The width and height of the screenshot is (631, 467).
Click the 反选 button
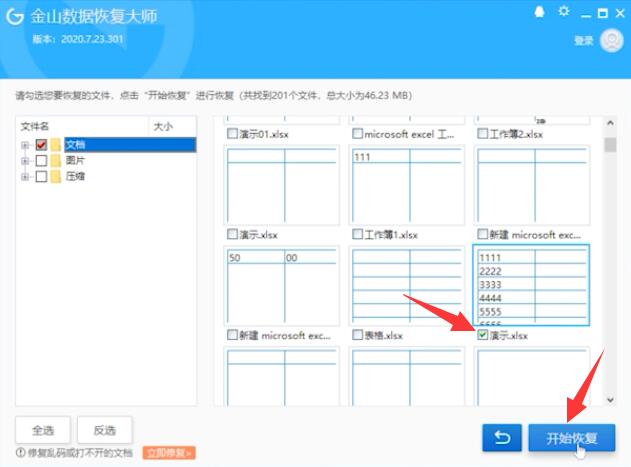[x=105, y=430]
